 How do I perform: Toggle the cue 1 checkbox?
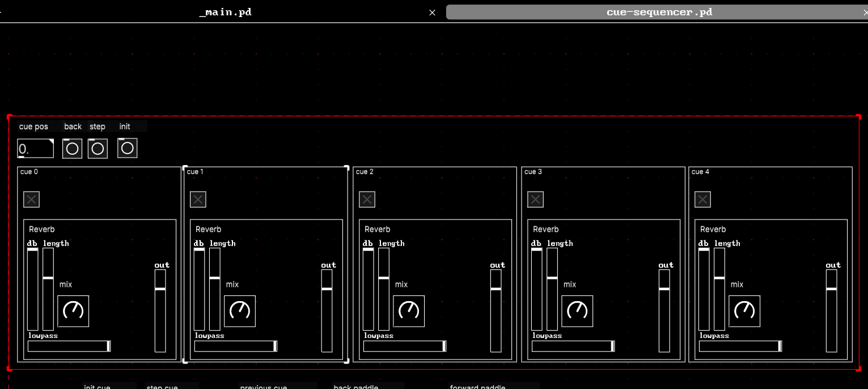198,200
